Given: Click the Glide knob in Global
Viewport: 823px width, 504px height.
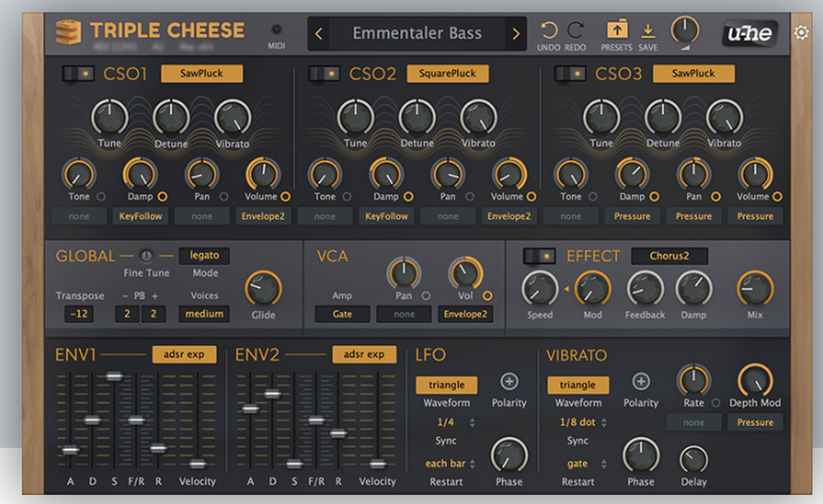Looking at the screenshot, I should point(263,289).
